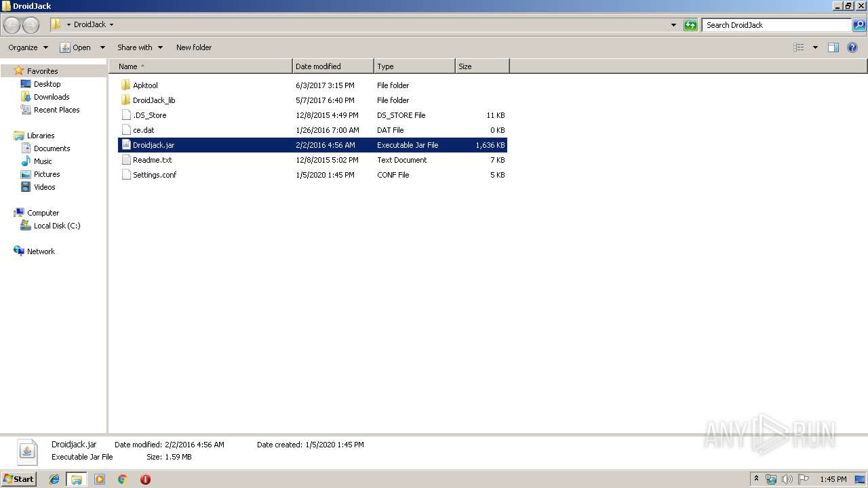Select Computer in navigation pane
The height and width of the screenshot is (488, 868).
pyautogui.click(x=43, y=213)
